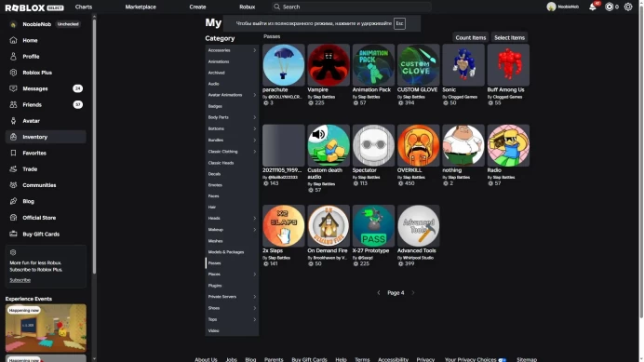The width and height of the screenshot is (644, 362).
Task: Expand Heads category chevron
Action: (x=255, y=218)
